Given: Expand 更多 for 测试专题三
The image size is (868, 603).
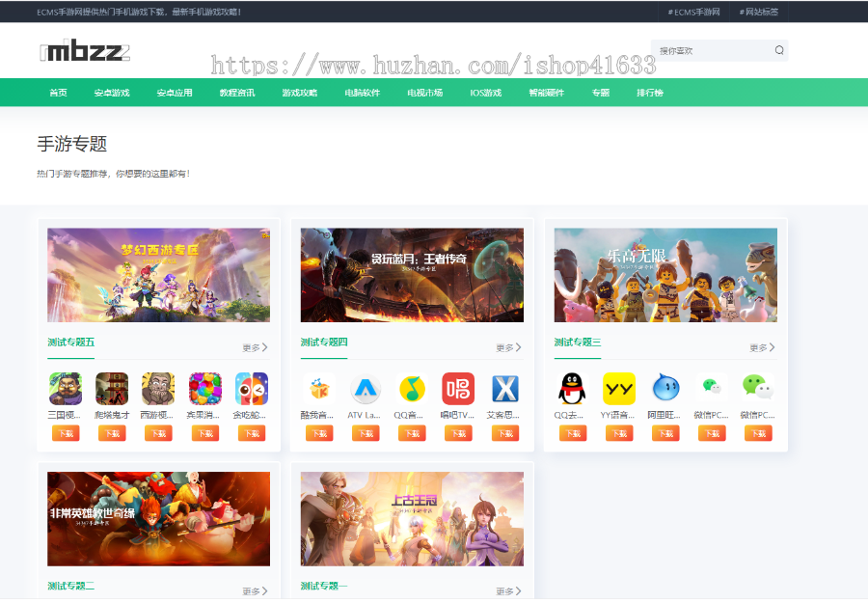Looking at the screenshot, I should pos(762,347).
